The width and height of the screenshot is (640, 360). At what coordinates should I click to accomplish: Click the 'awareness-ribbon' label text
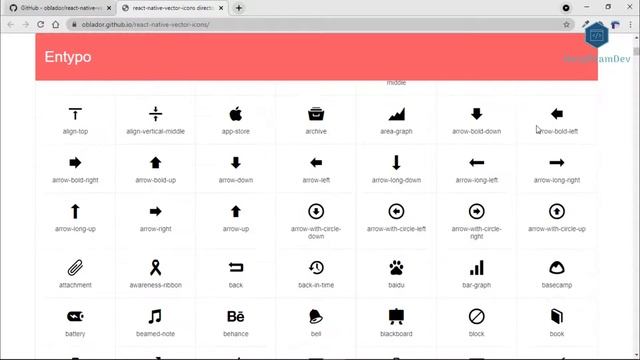[156, 285]
